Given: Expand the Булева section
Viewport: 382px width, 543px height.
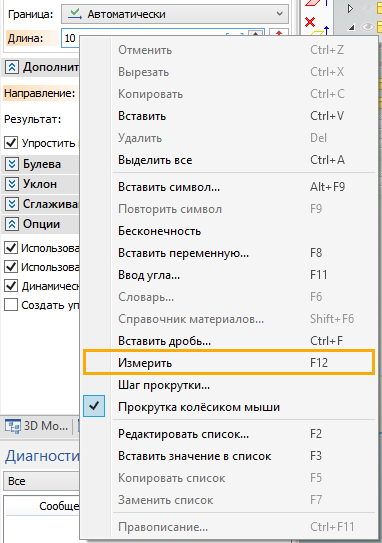Looking at the screenshot, I should (x=12, y=164).
